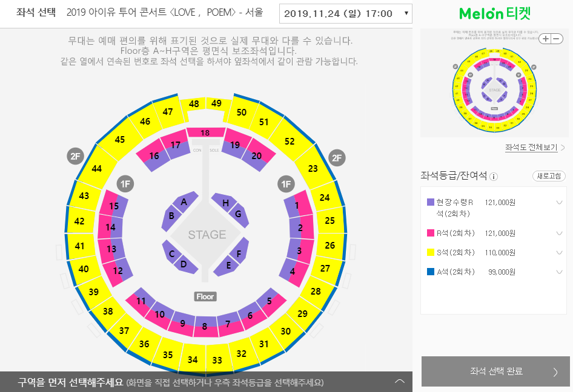This screenshot has height=392, width=573.
Task: Click the right 1F floor badge
Action: point(285,183)
